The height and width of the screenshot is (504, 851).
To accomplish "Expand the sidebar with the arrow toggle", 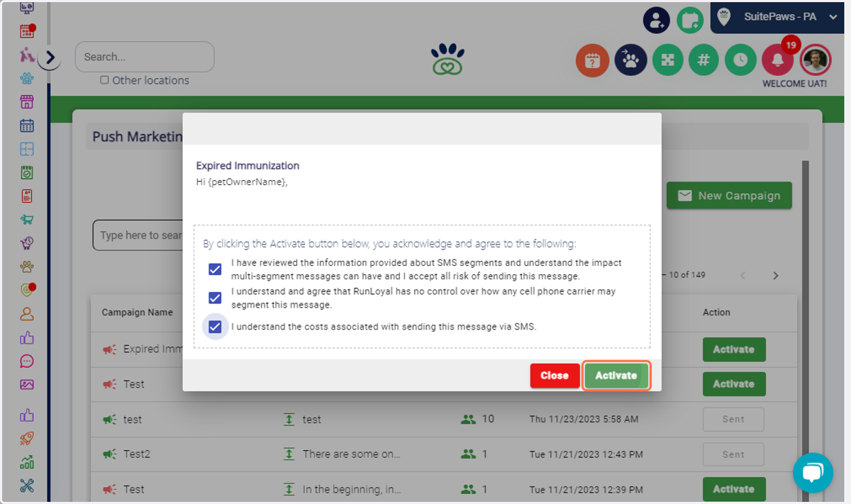I will click(x=50, y=57).
